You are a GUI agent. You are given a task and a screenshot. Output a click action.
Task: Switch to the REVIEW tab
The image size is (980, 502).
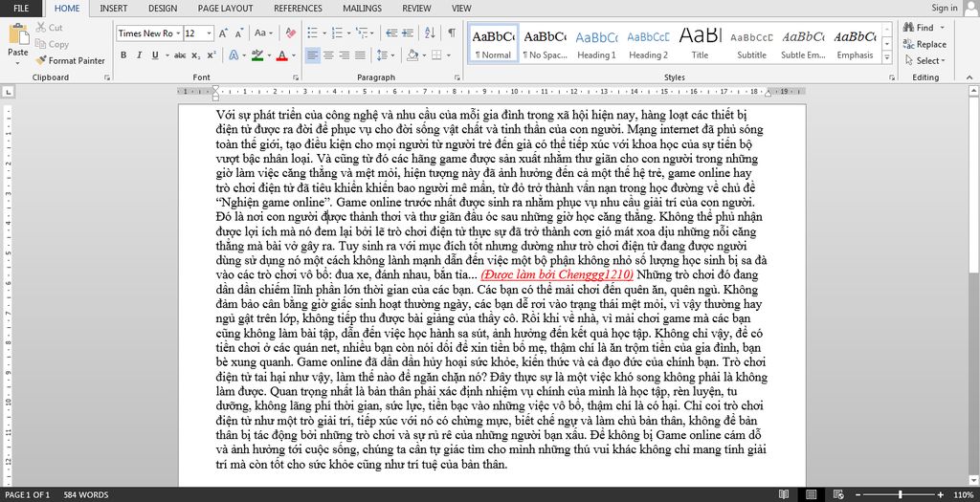tap(416, 8)
